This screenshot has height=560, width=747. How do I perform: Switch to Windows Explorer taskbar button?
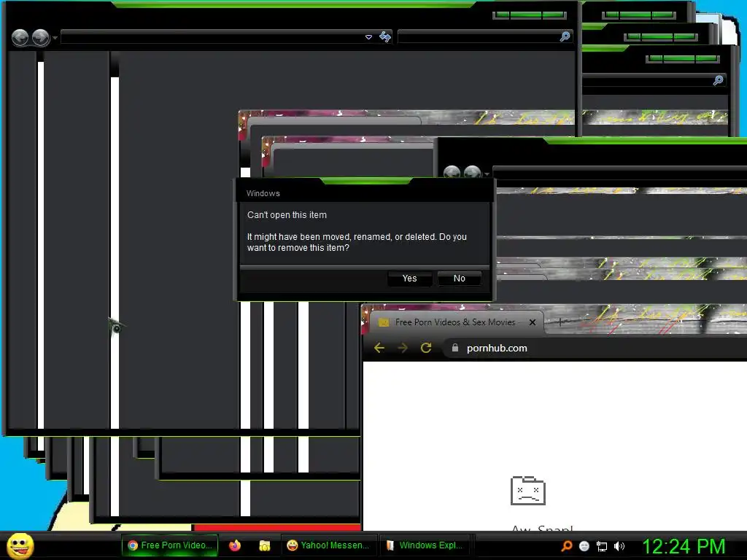[425, 545]
